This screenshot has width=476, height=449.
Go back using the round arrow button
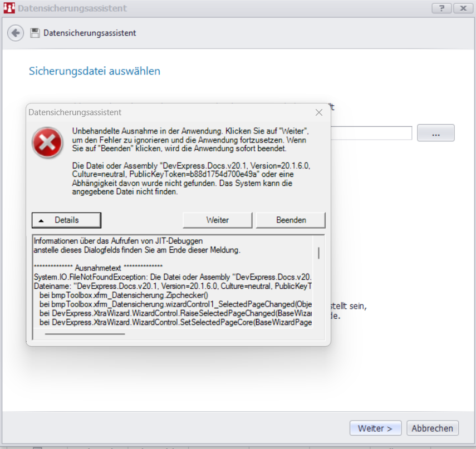(15, 33)
